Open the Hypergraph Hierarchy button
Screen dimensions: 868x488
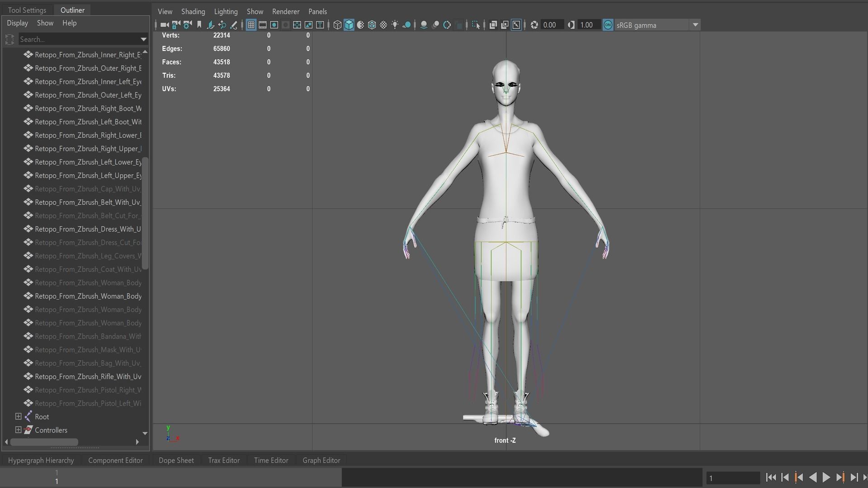[41, 460]
